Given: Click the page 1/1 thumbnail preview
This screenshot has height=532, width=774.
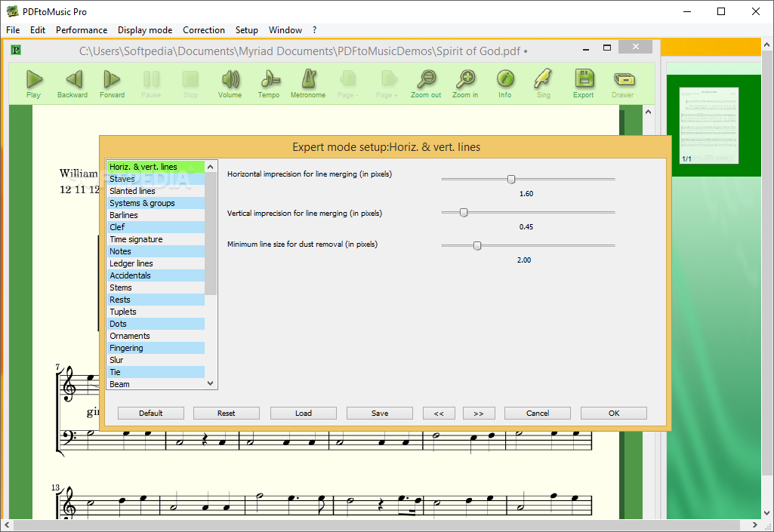Looking at the screenshot, I should [709, 125].
